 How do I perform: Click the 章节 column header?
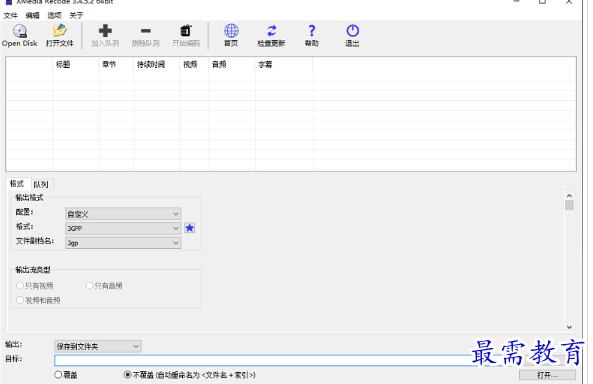[116, 64]
